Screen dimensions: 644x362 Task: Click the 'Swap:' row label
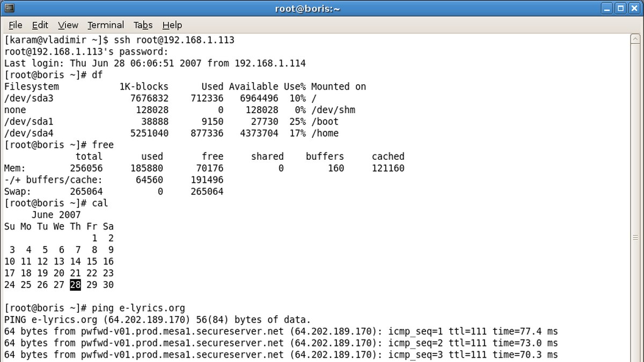[18, 191]
